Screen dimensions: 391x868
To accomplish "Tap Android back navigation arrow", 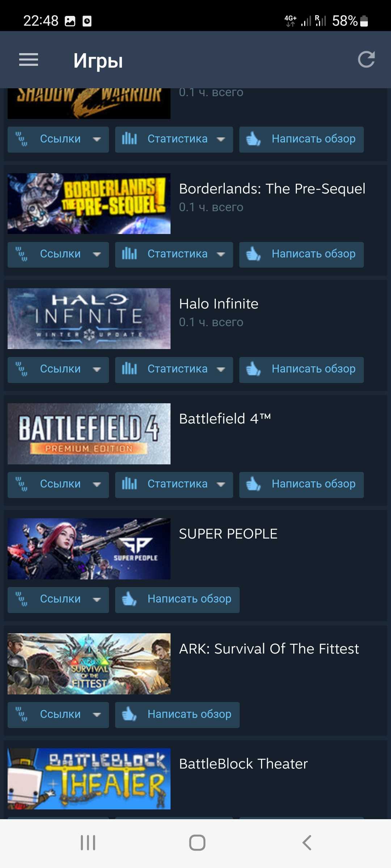I will point(307,843).
